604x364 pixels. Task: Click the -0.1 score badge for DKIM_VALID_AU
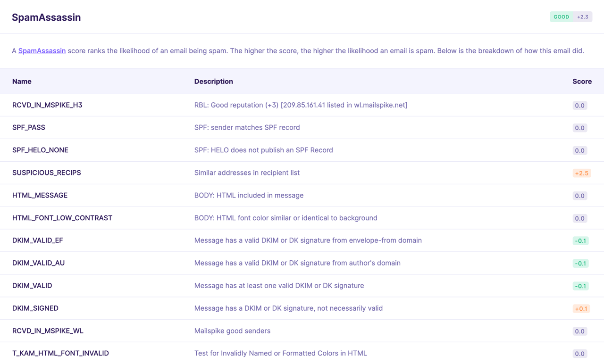580,264
